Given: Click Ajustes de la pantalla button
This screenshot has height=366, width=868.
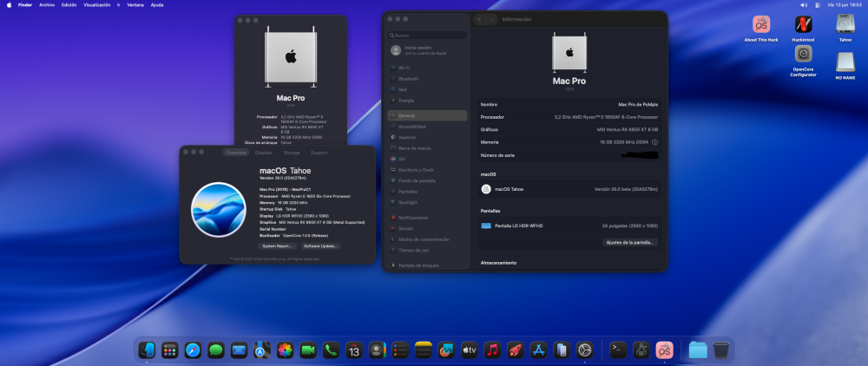Looking at the screenshot, I should [x=630, y=242].
